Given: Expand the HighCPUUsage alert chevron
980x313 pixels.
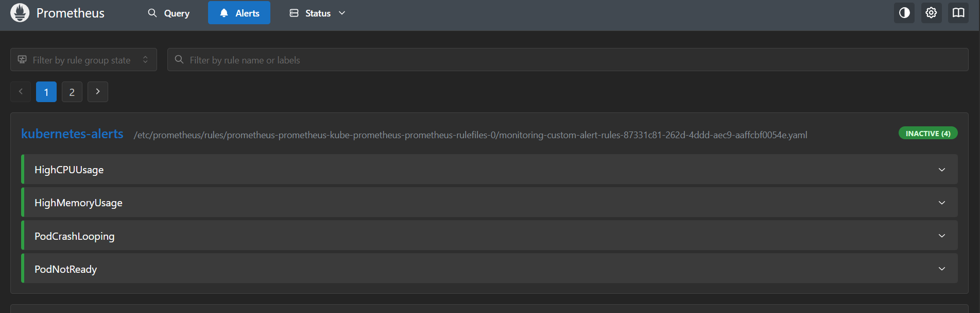Looking at the screenshot, I should click(x=942, y=170).
